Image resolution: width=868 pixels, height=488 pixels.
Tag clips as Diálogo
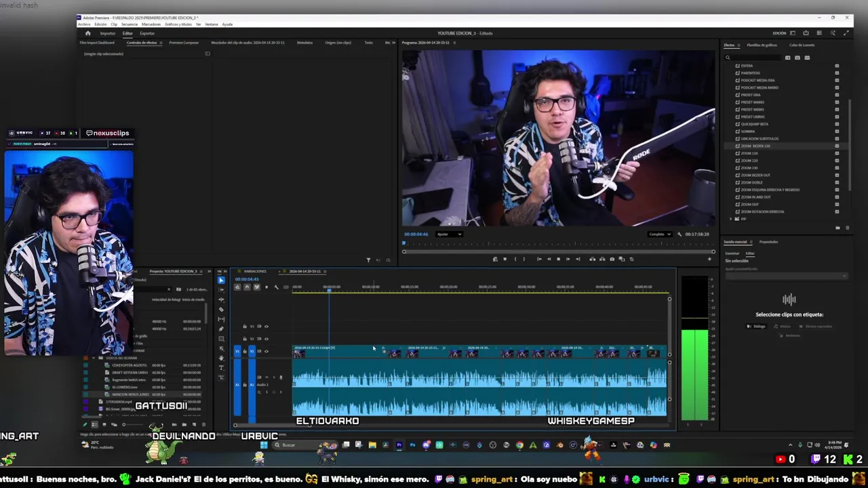pyautogui.click(x=757, y=326)
